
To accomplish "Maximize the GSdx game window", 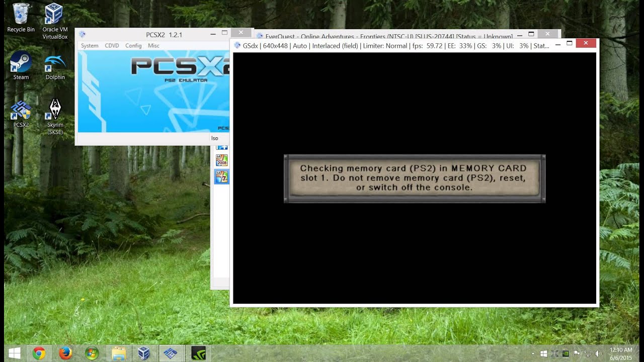I will [x=570, y=44].
